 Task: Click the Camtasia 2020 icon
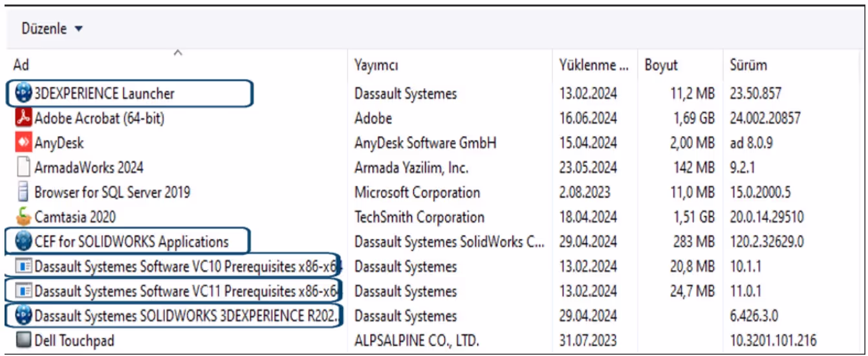[23, 217]
